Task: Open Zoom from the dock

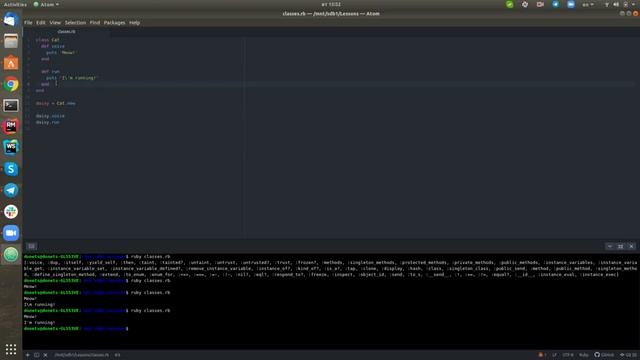Action: point(11,233)
